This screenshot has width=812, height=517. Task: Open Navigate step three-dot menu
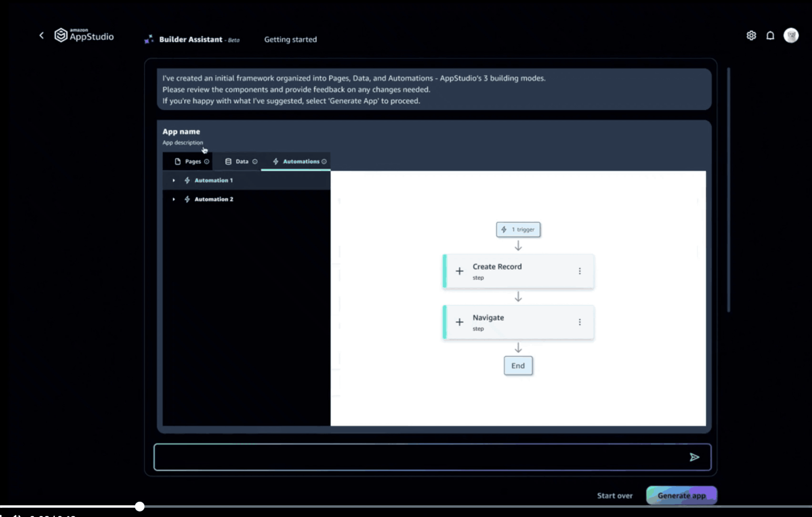pyautogui.click(x=580, y=322)
